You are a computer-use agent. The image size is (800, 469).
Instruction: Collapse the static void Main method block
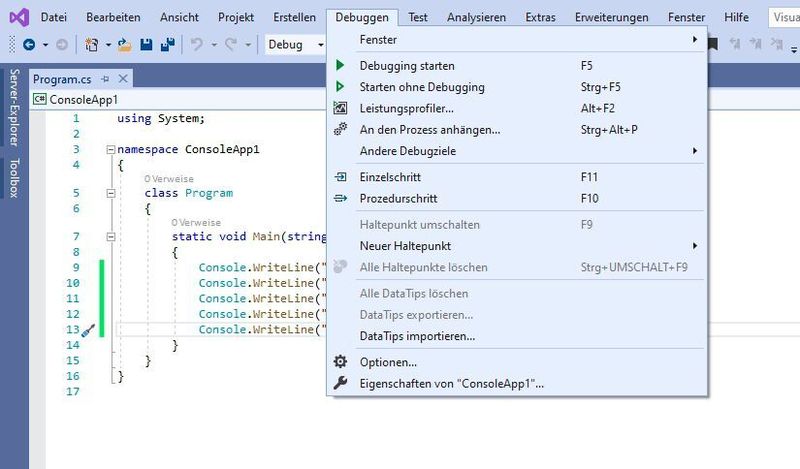coord(111,237)
